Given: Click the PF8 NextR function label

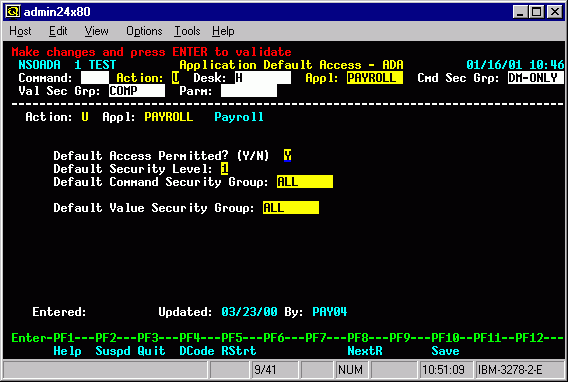Looking at the screenshot, I should click(x=365, y=351).
